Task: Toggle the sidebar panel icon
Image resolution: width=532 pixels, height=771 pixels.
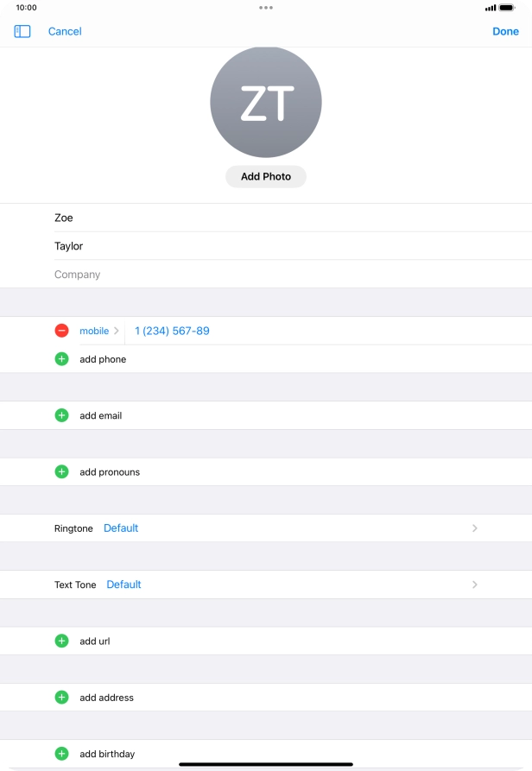Action: [x=22, y=31]
